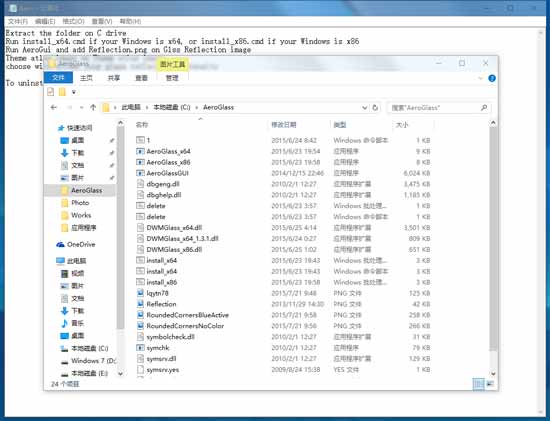Open 音乐 folder under This PC

(77, 323)
